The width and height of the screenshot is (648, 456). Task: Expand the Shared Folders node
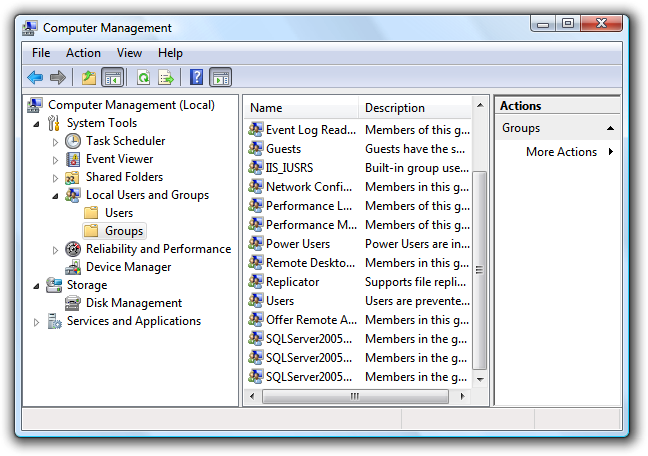click(55, 178)
